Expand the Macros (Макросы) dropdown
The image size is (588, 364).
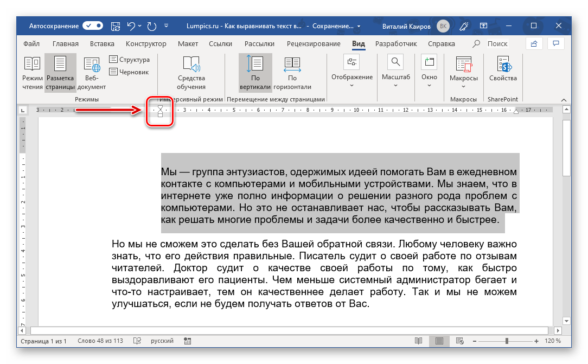[463, 73]
